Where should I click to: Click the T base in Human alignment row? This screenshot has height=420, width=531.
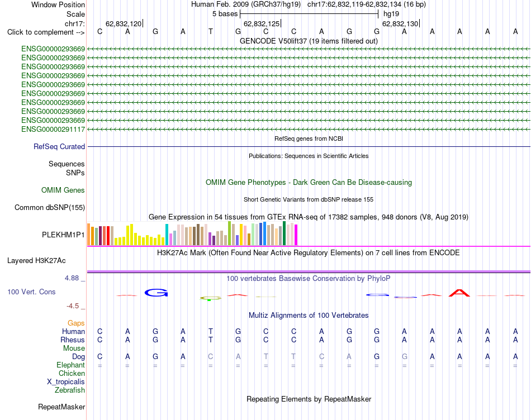(211, 331)
